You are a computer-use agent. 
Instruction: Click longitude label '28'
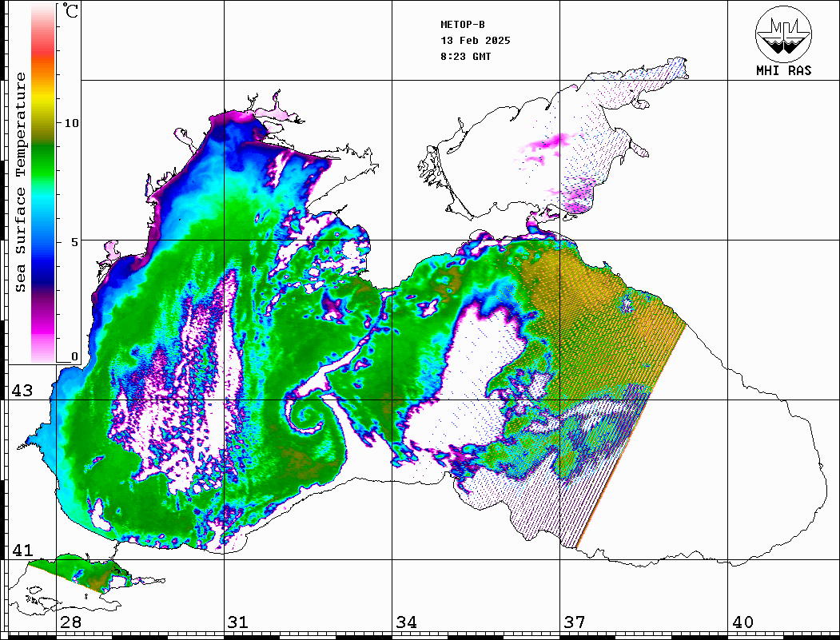pyautogui.click(x=70, y=622)
